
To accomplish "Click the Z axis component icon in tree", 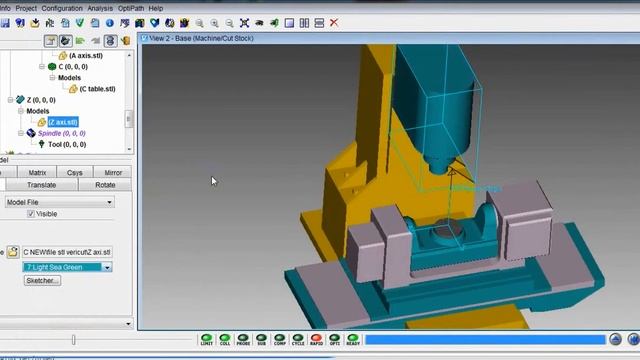I will [20, 100].
